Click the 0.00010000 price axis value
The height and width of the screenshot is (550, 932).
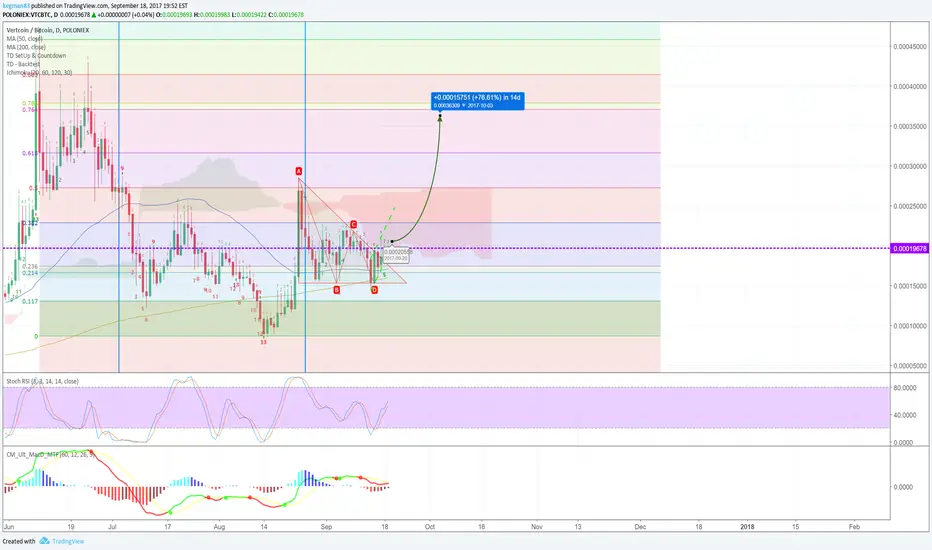tap(910, 326)
